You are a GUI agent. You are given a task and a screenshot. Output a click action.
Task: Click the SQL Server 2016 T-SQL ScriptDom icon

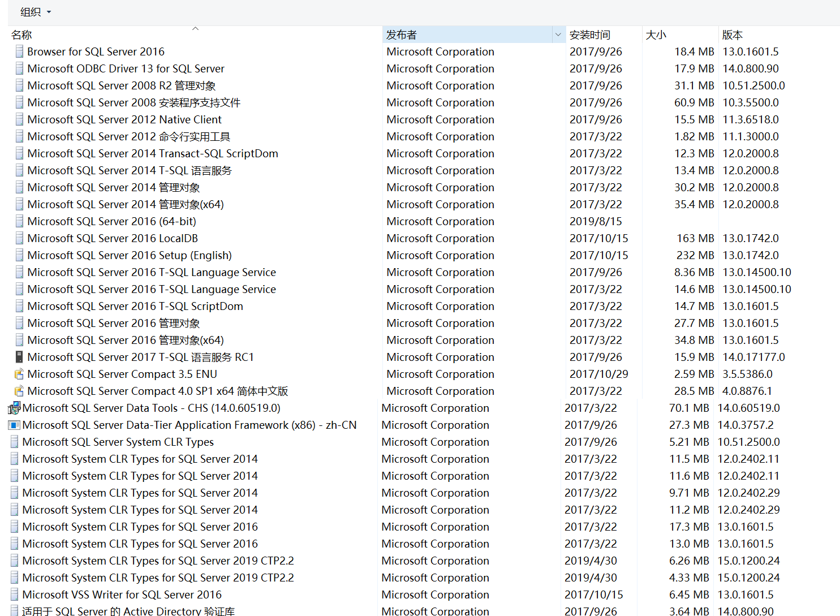tap(19, 306)
